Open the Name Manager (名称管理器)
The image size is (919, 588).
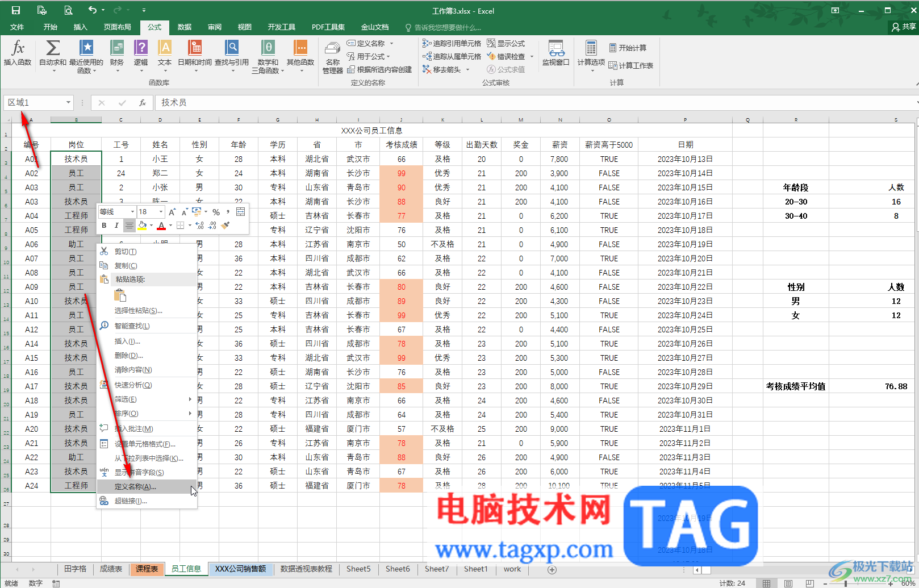333,57
